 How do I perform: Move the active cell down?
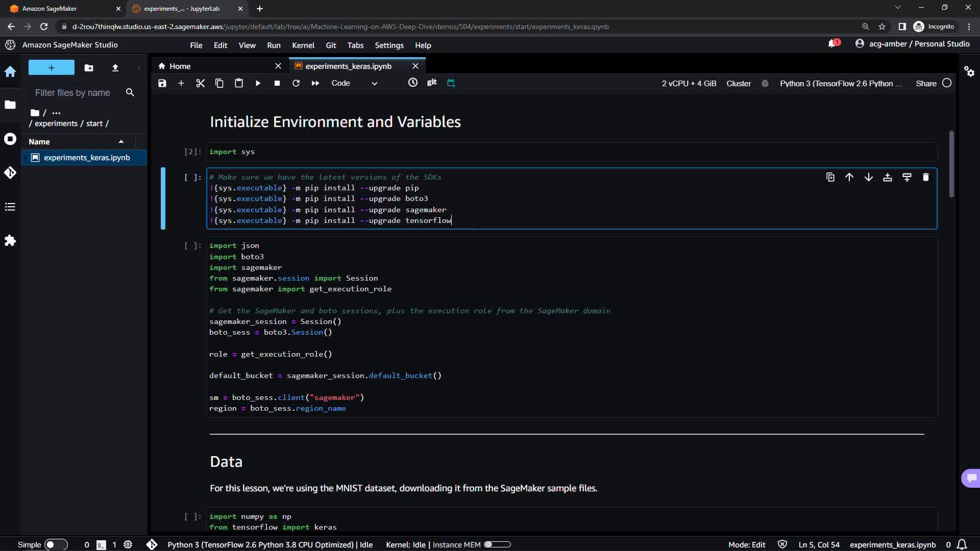[868, 178]
